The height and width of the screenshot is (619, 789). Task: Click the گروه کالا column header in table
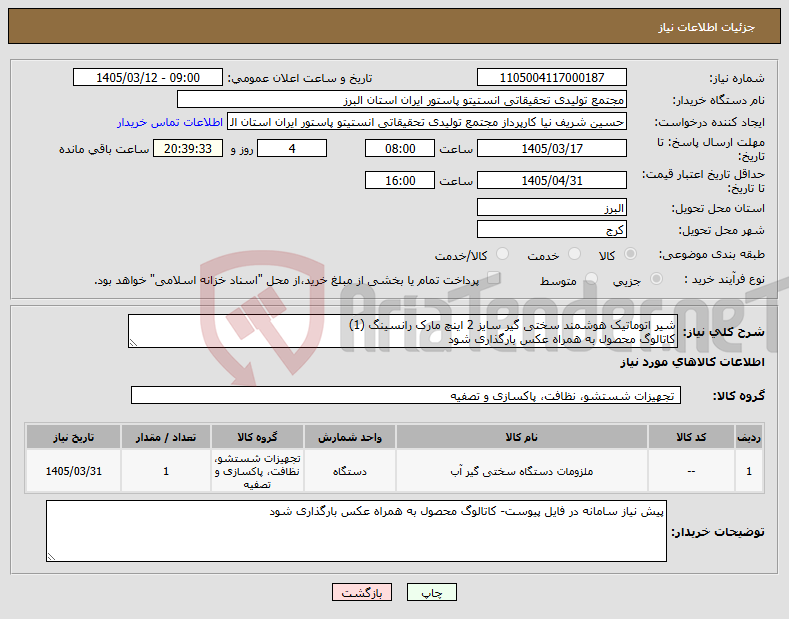coord(257,437)
